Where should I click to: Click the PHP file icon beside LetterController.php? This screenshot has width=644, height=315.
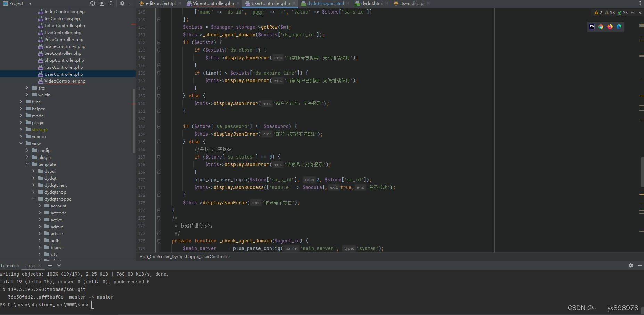[41, 26]
